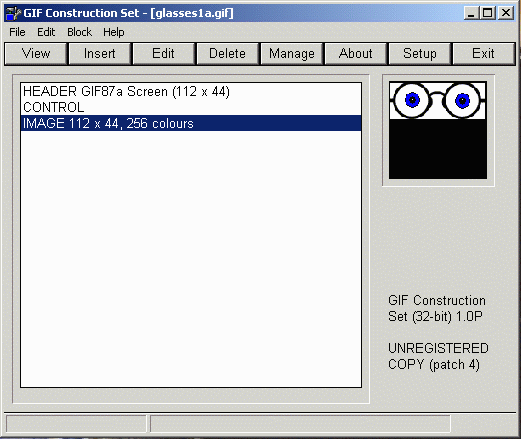
Task: Select the CONTROL block row
Action: click(191, 107)
